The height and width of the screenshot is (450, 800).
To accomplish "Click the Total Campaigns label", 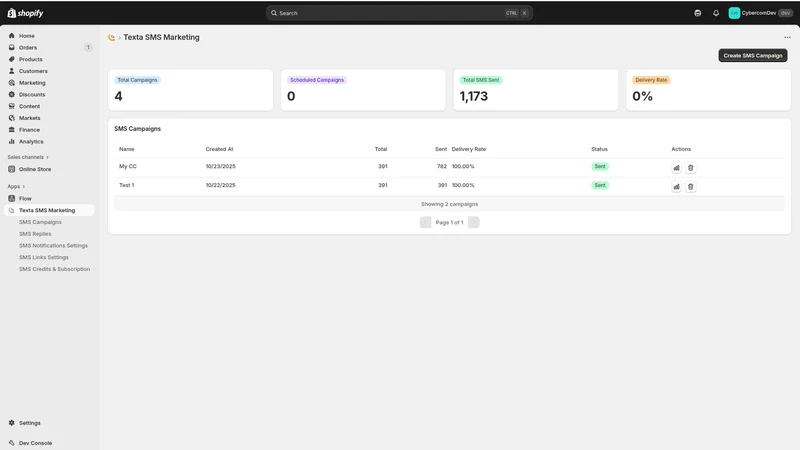I will pos(137,80).
